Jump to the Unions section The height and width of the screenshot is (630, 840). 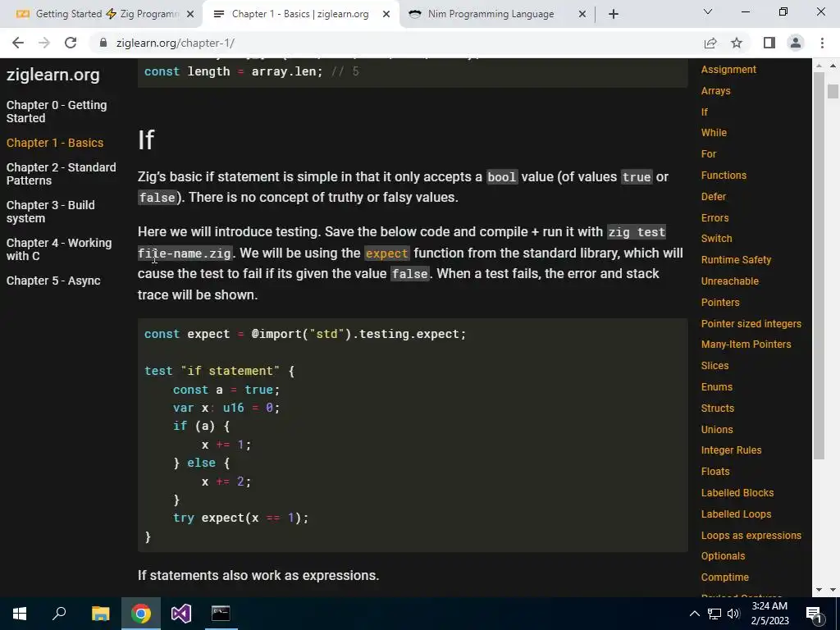click(717, 430)
